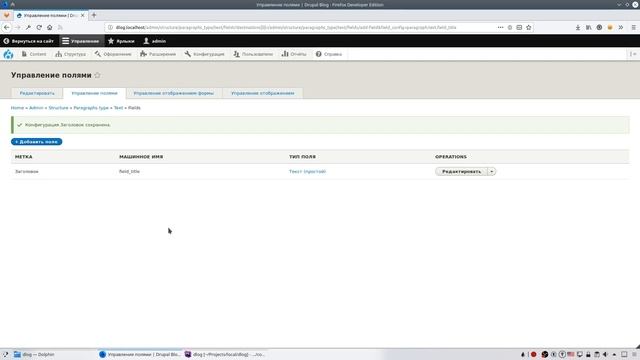Open the browser library icon
This screenshot has width=640, height=360.
coord(589,27)
